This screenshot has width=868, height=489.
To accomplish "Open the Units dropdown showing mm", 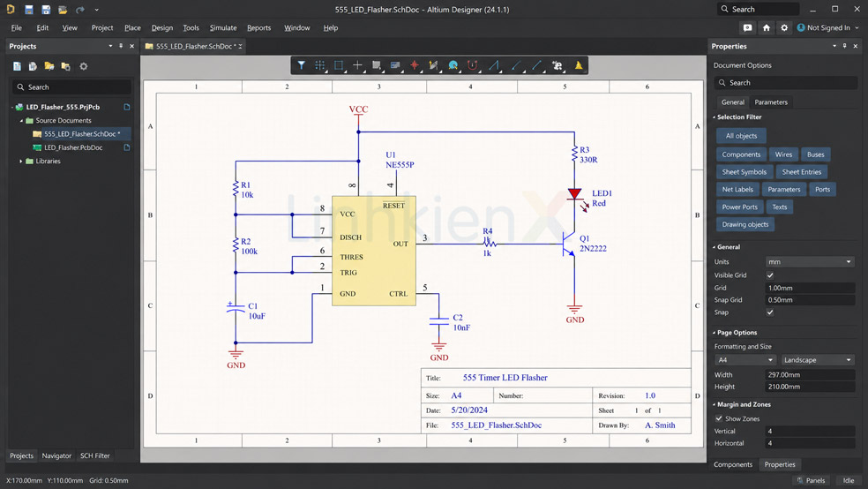I will point(810,262).
